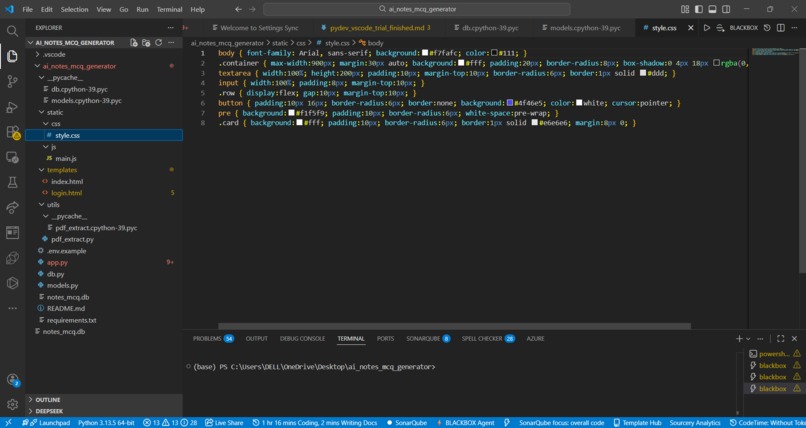
Task: Refresh the Explorer file tree
Action: click(x=158, y=43)
